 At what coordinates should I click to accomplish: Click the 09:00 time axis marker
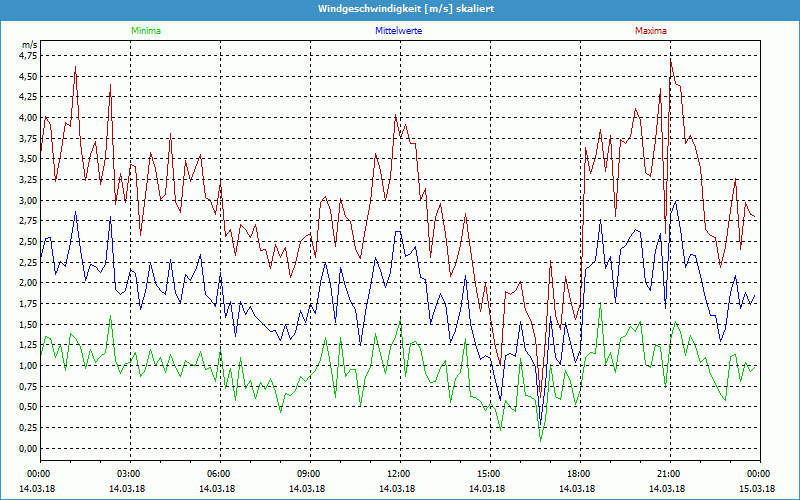pyautogui.click(x=309, y=474)
